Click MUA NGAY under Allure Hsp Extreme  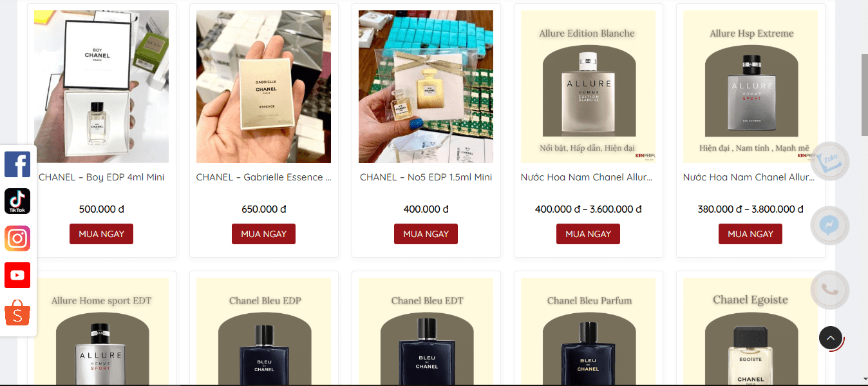click(x=750, y=234)
